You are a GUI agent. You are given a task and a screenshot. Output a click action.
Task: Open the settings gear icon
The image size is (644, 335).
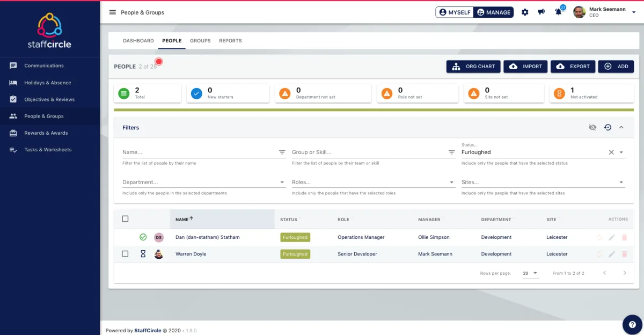[525, 12]
